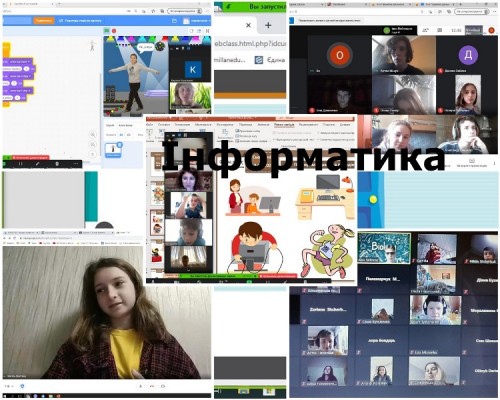The width and height of the screenshot is (500, 400).
Task: Click the dancer on the Scratch stage
Action: [x=133, y=82]
